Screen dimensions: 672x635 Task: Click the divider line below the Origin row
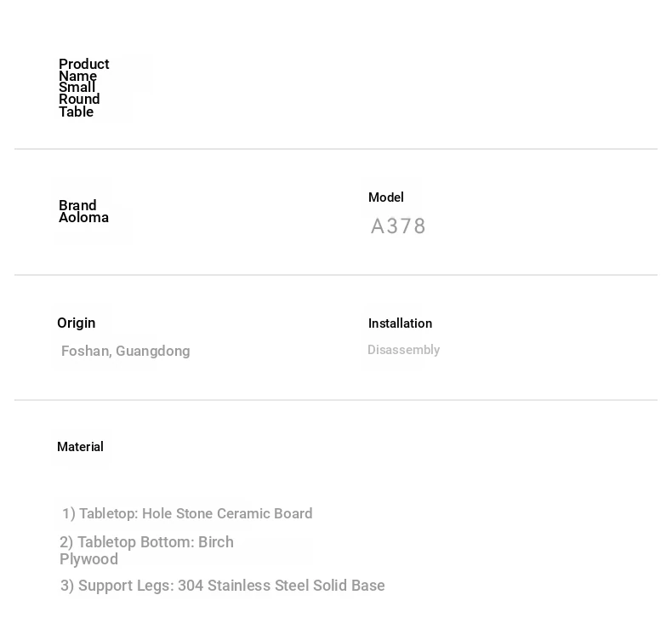tap(336, 400)
